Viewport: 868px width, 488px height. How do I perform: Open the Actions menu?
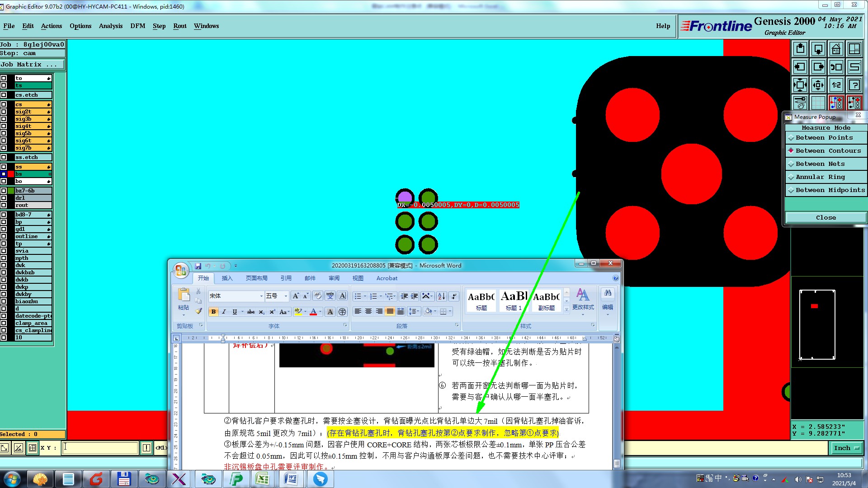pyautogui.click(x=52, y=26)
